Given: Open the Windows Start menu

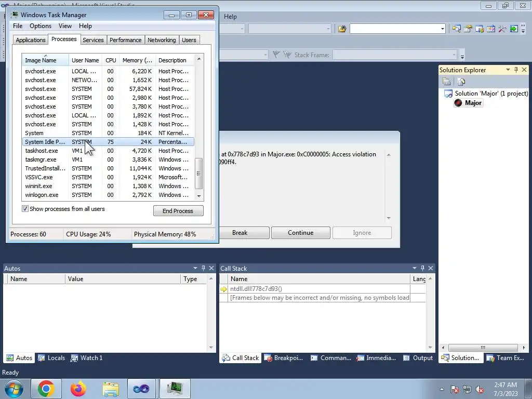Looking at the screenshot, I should 14,389.
